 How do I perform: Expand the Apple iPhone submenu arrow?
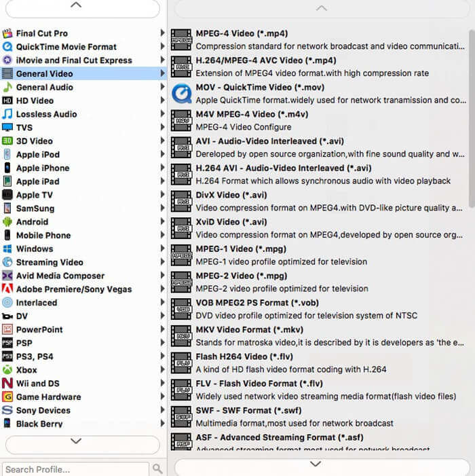tap(162, 168)
